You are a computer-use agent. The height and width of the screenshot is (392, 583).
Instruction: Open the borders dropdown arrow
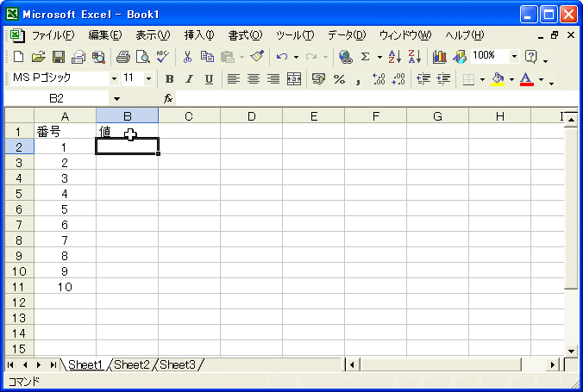tap(483, 79)
